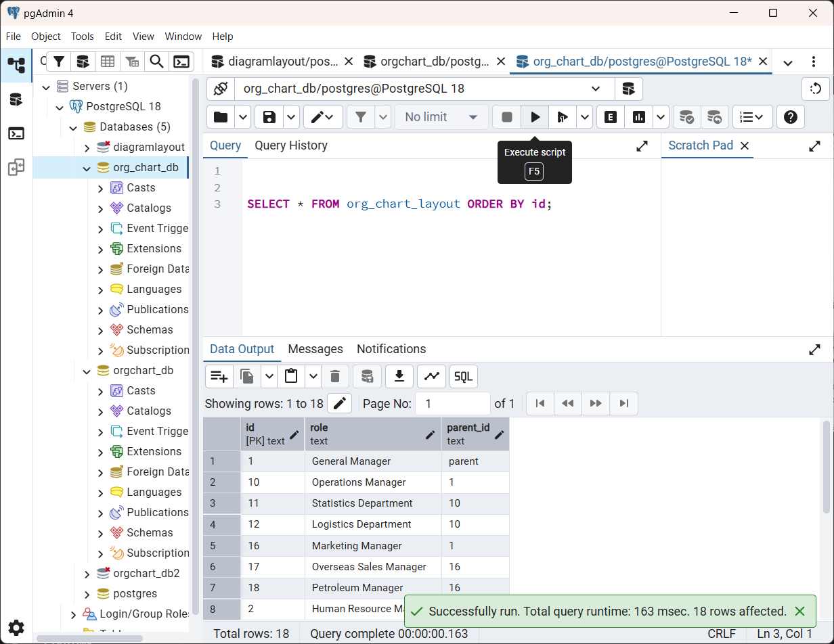
Task: Expand Login/Group Roles node
Action: (72, 614)
